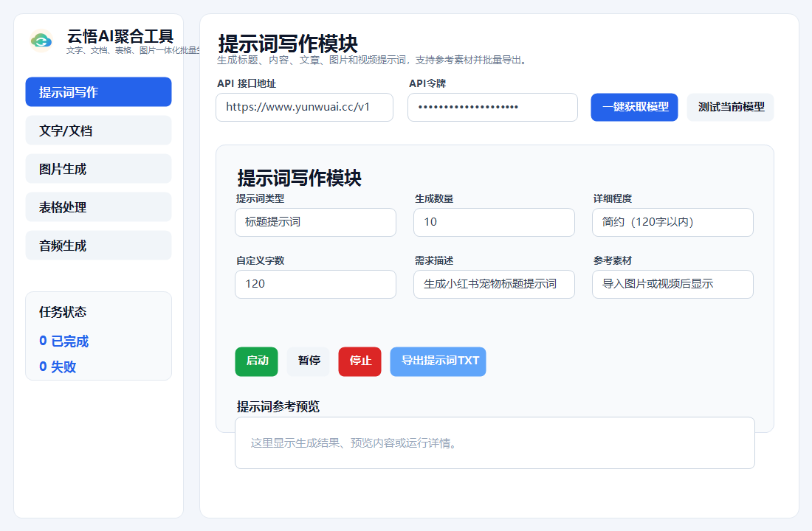812x531 pixels.
Task: Open 音频生成 sidebar tab
Action: click(98, 246)
